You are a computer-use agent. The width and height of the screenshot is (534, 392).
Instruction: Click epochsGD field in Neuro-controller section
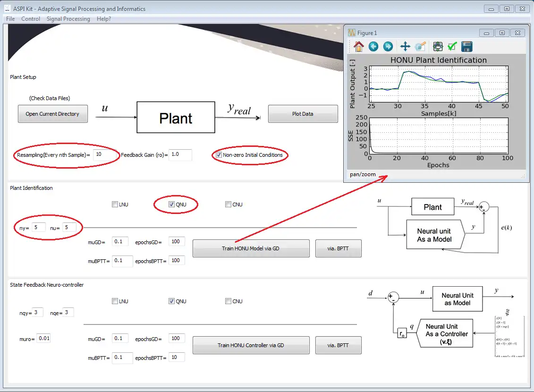click(x=177, y=339)
